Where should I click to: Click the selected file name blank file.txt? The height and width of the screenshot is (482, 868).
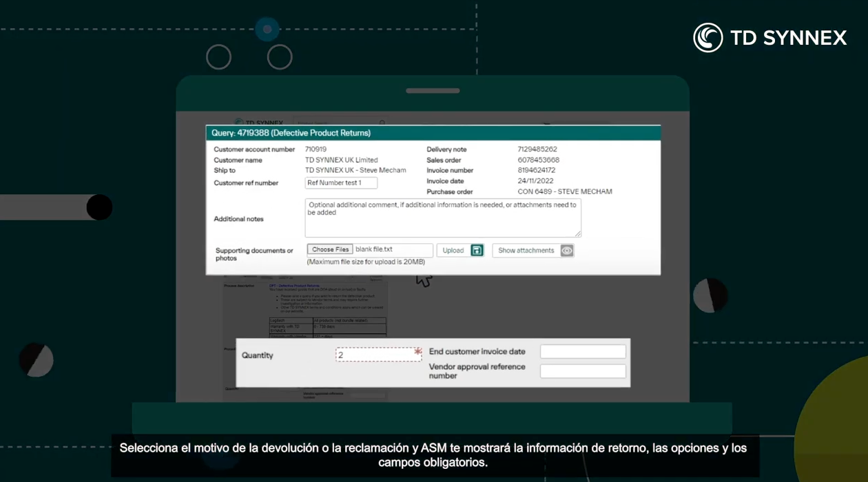[374, 249]
